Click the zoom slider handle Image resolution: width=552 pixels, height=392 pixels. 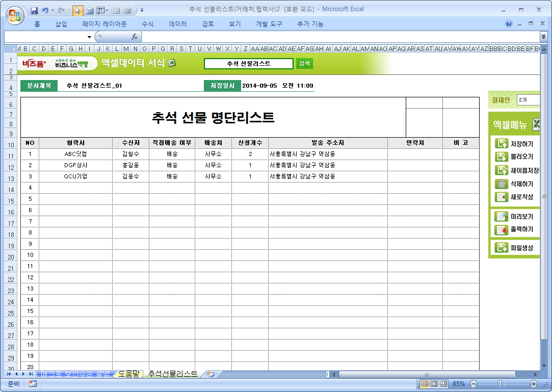click(x=500, y=384)
